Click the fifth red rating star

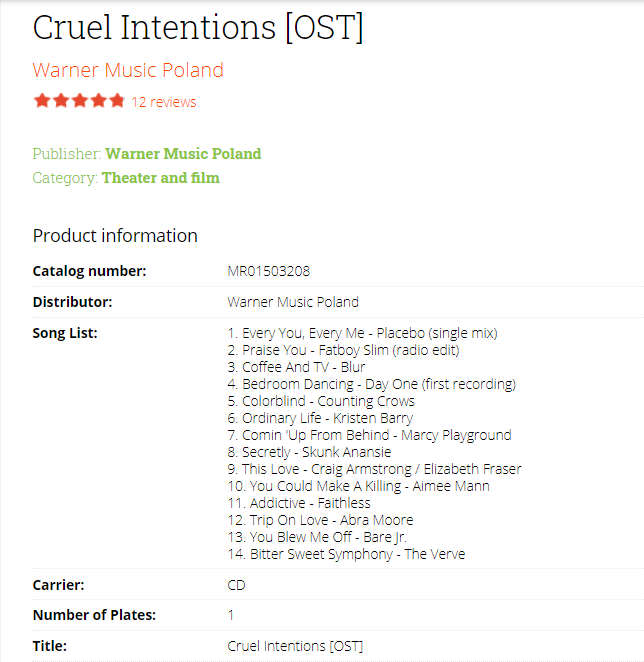click(117, 101)
